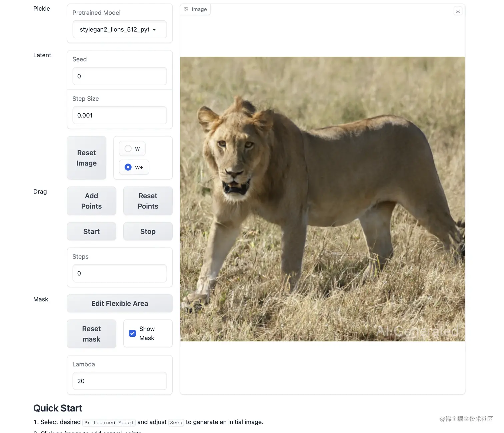
Task: Select the w latent space radio
Action: click(x=128, y=149)
